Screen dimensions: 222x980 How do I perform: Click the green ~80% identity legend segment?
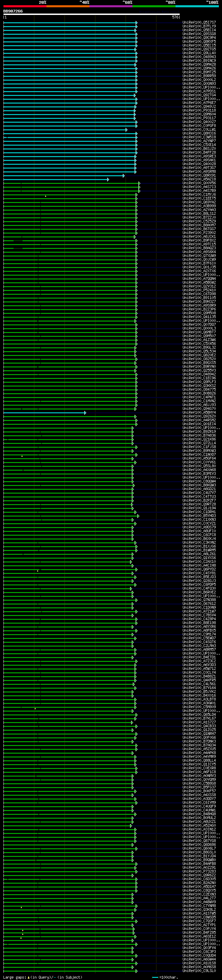tap(154, 6)
